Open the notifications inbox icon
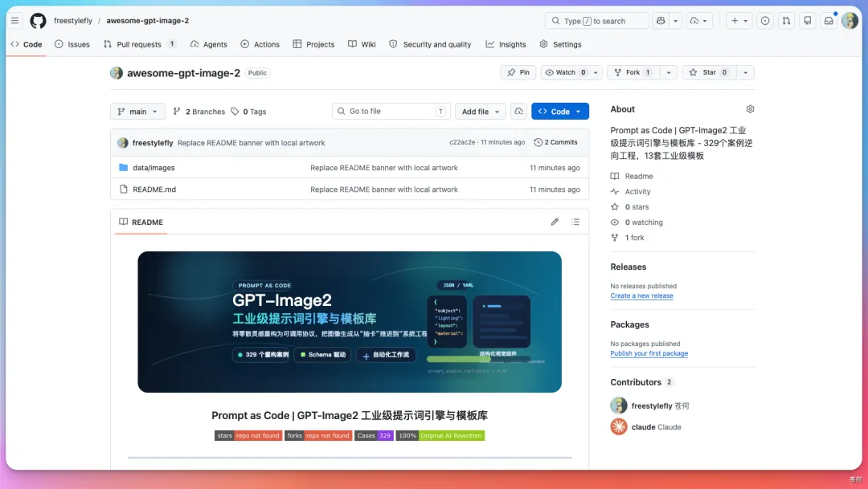The image size is (868, 489). point(829,21)
